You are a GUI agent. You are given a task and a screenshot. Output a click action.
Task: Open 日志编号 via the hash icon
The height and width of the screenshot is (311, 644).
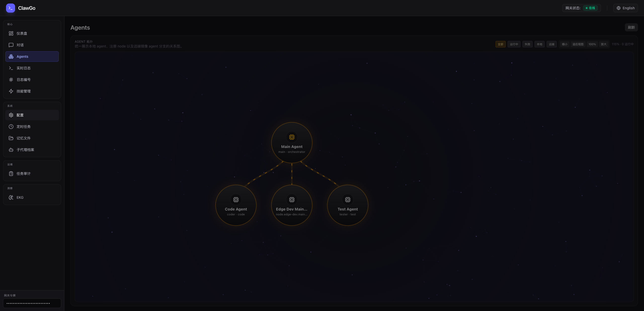click(x=11, y=79)
